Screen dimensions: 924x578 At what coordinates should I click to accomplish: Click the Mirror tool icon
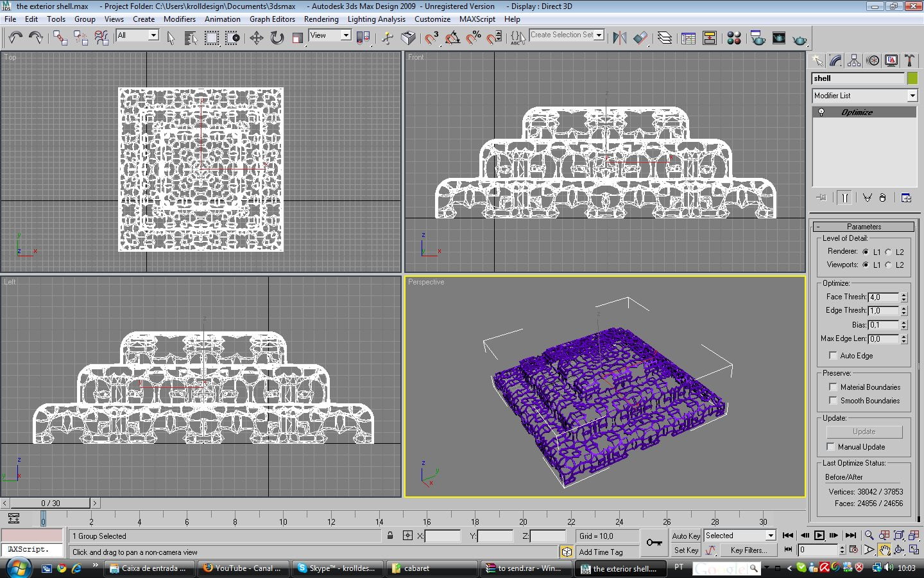point(619,38)
